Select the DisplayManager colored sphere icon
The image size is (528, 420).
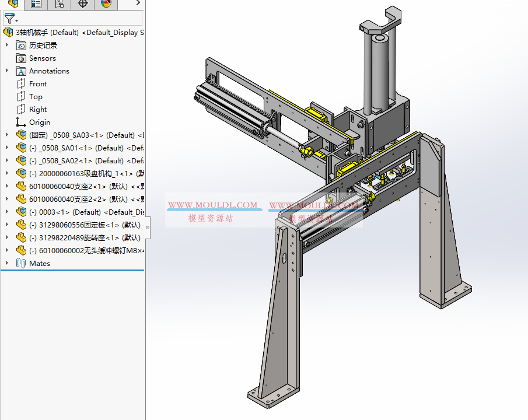pyautogui.click(x=105, y=4)
